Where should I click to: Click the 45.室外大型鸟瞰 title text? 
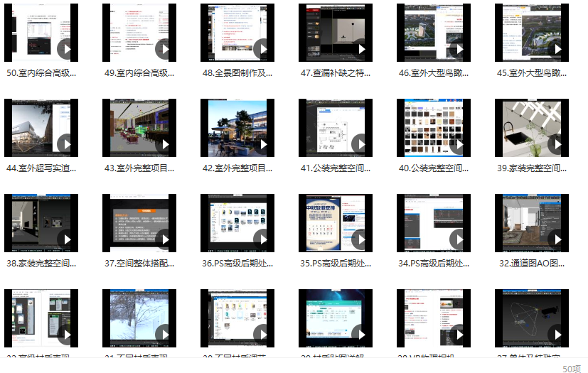[x=532, y=72]
